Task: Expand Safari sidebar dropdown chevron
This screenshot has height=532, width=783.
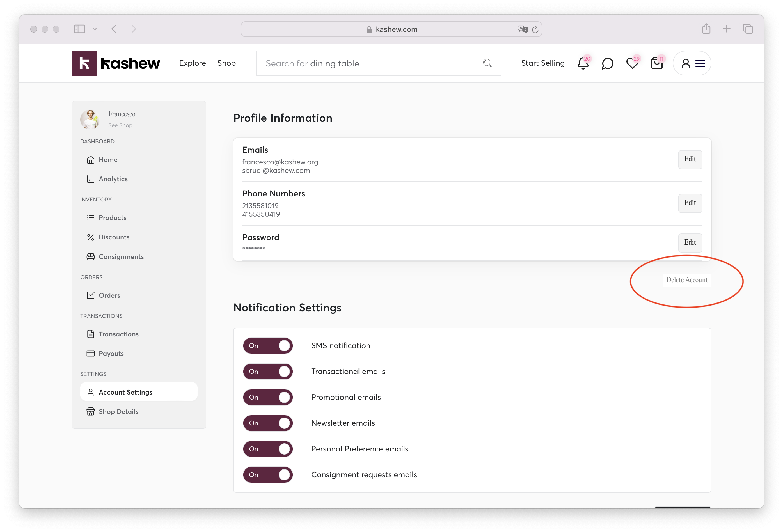Action: click(95, 29)
